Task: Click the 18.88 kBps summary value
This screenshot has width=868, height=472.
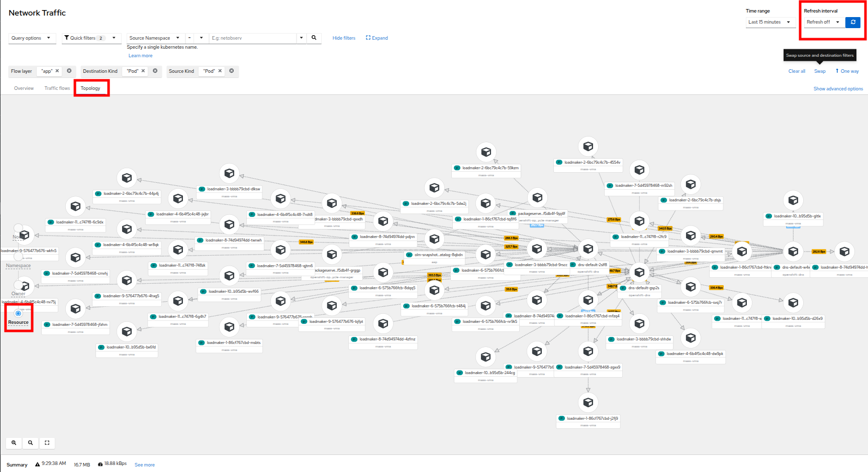Action: tap(115, 464)
